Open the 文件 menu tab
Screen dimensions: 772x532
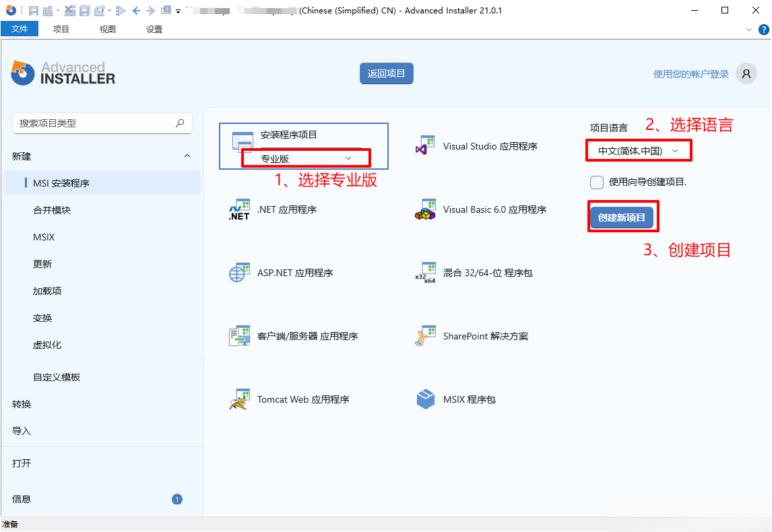pyautogui.click(x=20, y=29)
